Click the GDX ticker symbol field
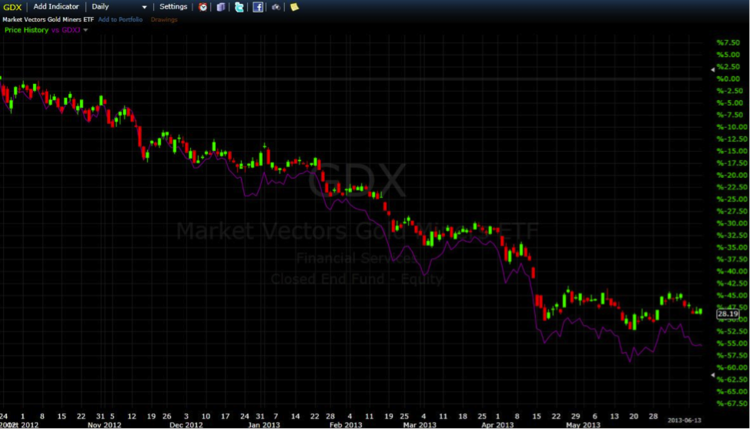 [12, 7]
